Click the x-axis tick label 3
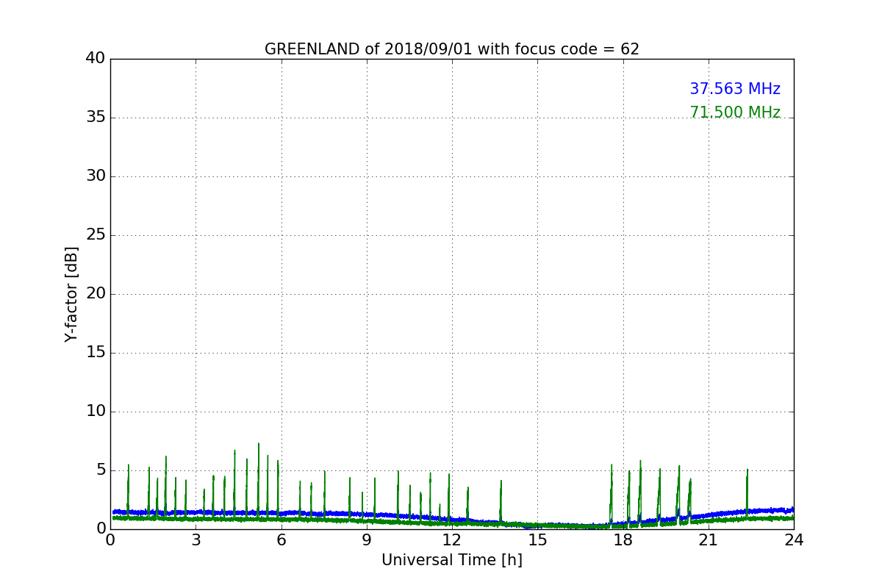 click(x=196, y=539)
